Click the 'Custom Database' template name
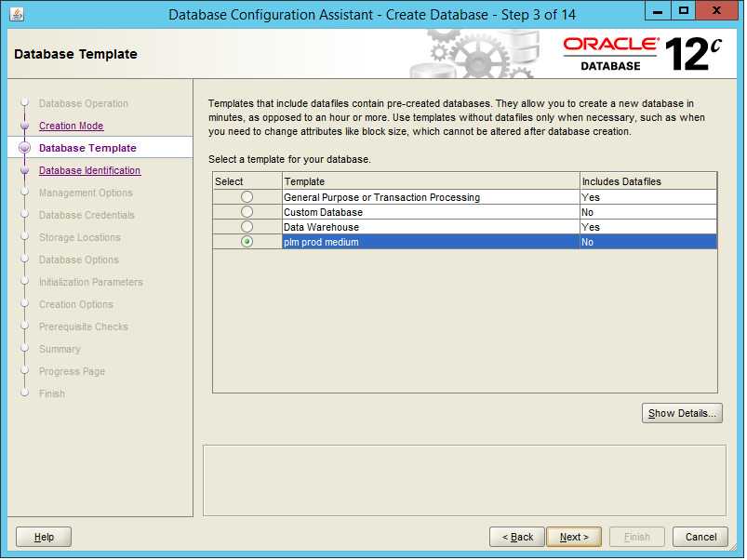747x560 pixels. (x=323, y=212)
